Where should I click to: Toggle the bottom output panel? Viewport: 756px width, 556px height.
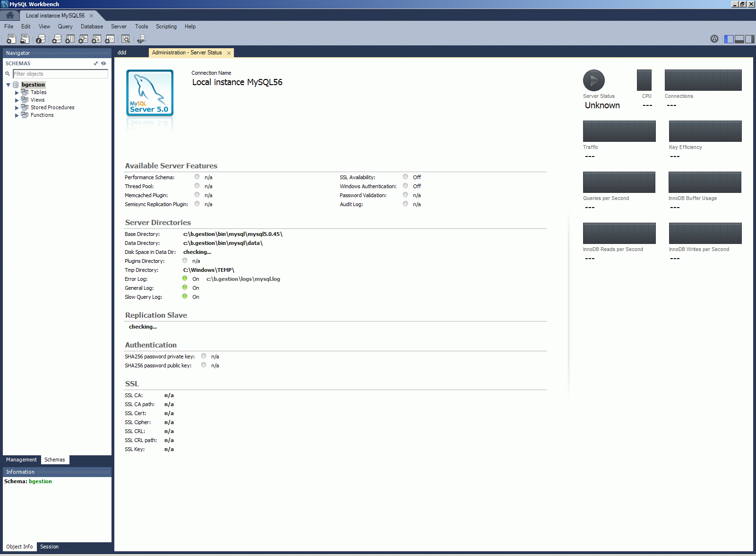[x=739, y=39]
